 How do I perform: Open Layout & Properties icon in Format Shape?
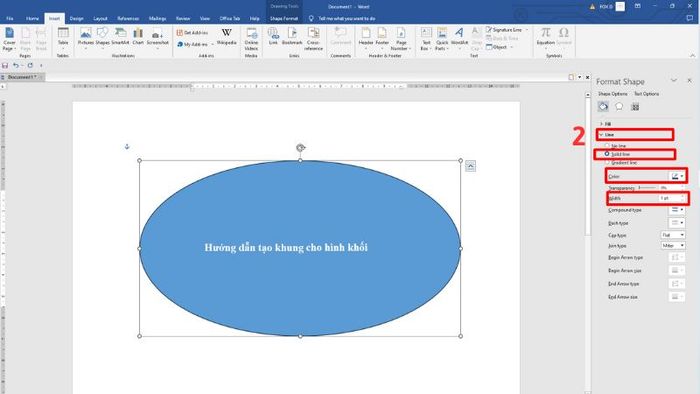(x=635, y=107)
